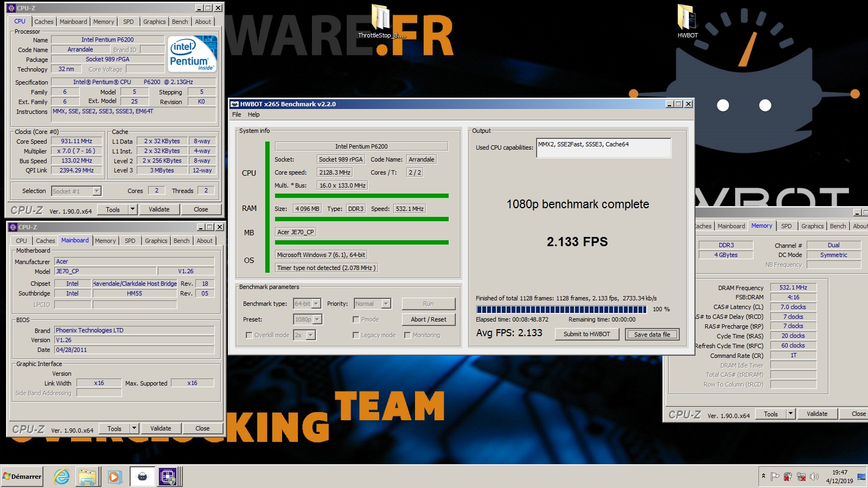868x488 pixels.
Task: Click Close in the Mainboard-tab CPU-Z window
Action: [x=202, y=428]
